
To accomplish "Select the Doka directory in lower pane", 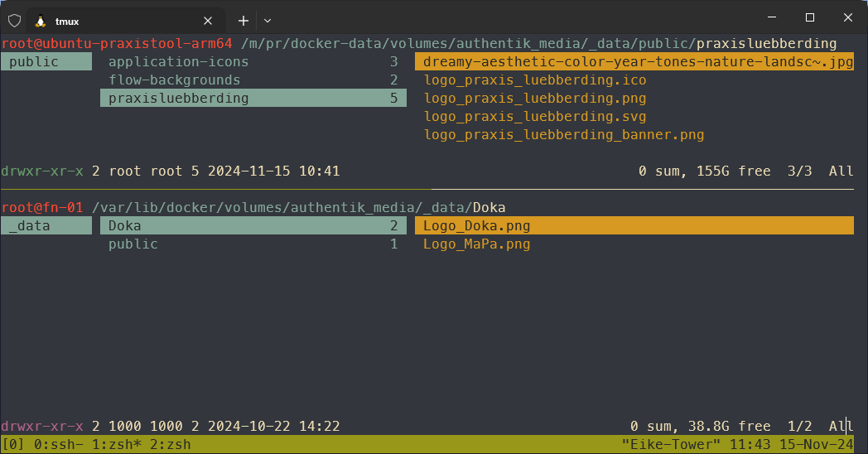I will point(124,225).
